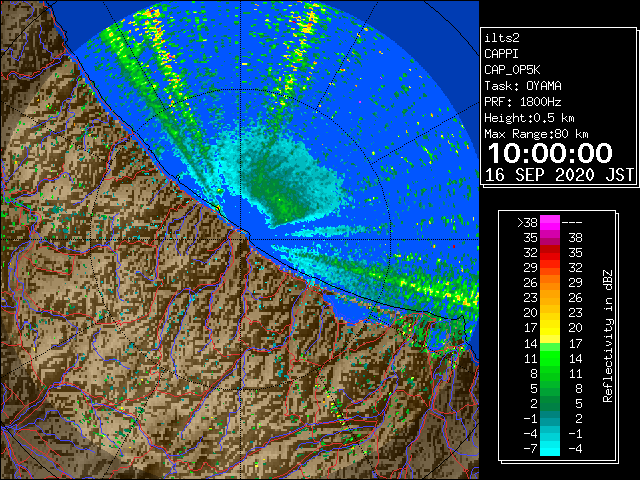
Task: Click the CAP_0P5K text
Action: (x=512, y=70)
